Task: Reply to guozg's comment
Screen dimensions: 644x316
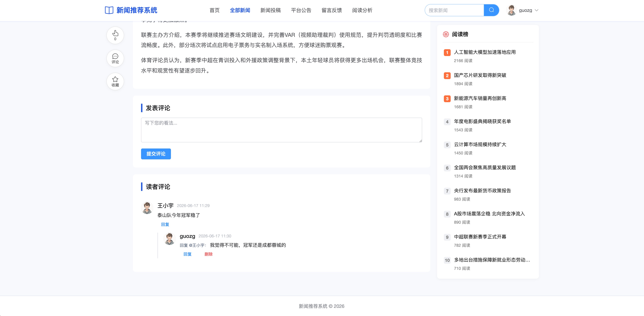Action: coord(188,254)
